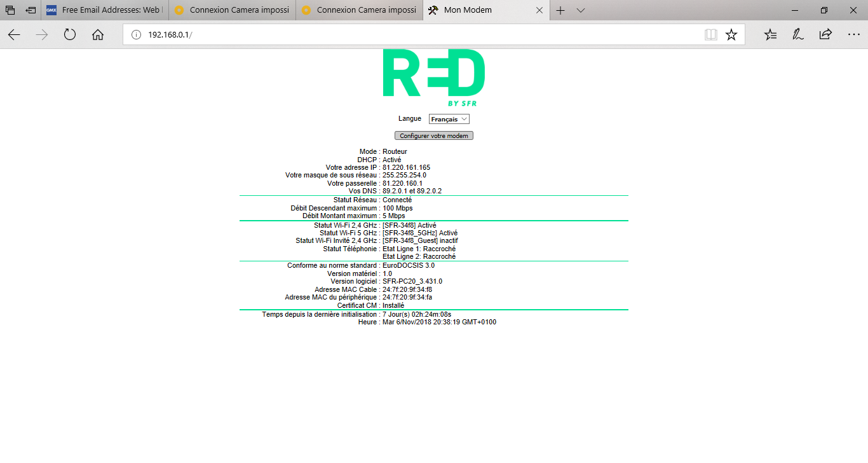
Task: Click the Add notes pen icon
Action: tap(798, 35)
